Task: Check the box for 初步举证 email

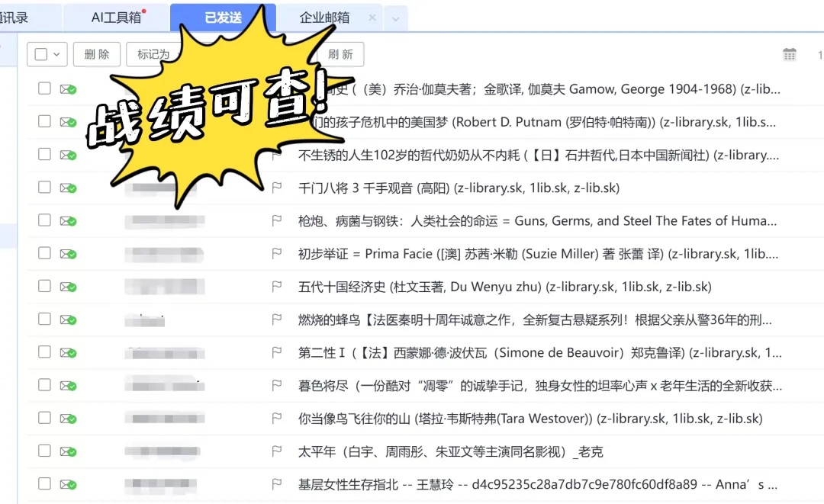Action: coord(45,253)
